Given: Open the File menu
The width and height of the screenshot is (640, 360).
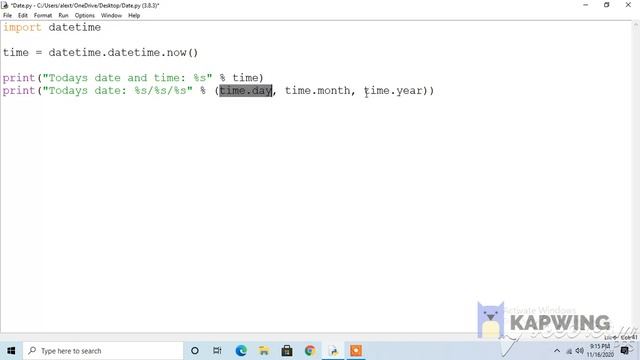Looking at the screenshot, I should point(7,16).
